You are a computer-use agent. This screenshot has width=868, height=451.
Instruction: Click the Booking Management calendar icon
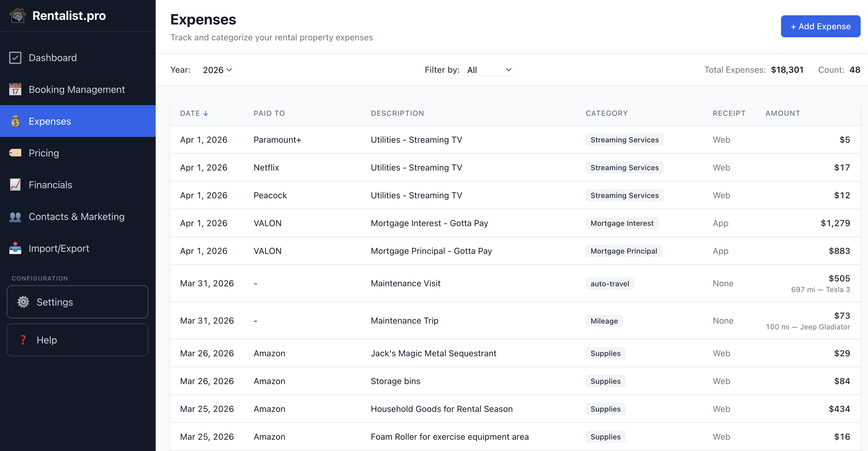[x=15, y=90]
